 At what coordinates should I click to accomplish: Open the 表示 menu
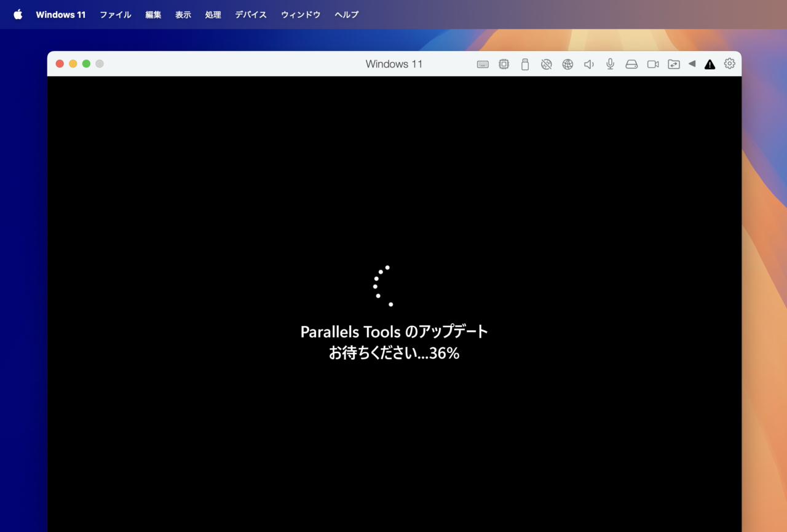pos(183,15)
